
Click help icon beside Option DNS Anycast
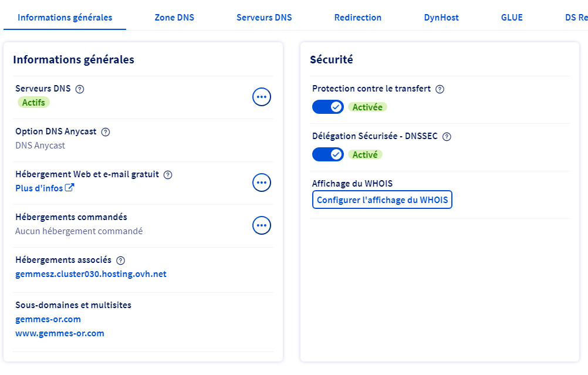(x=106, y=132)
